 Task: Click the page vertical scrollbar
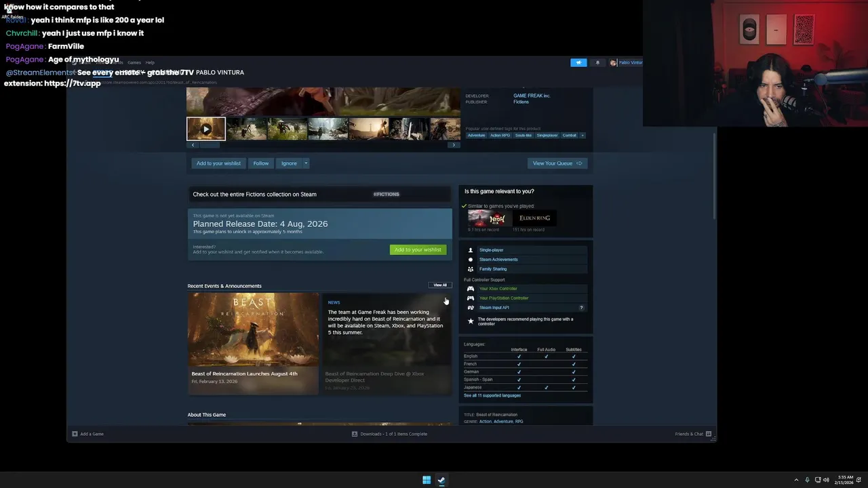(x=714, y=176)
